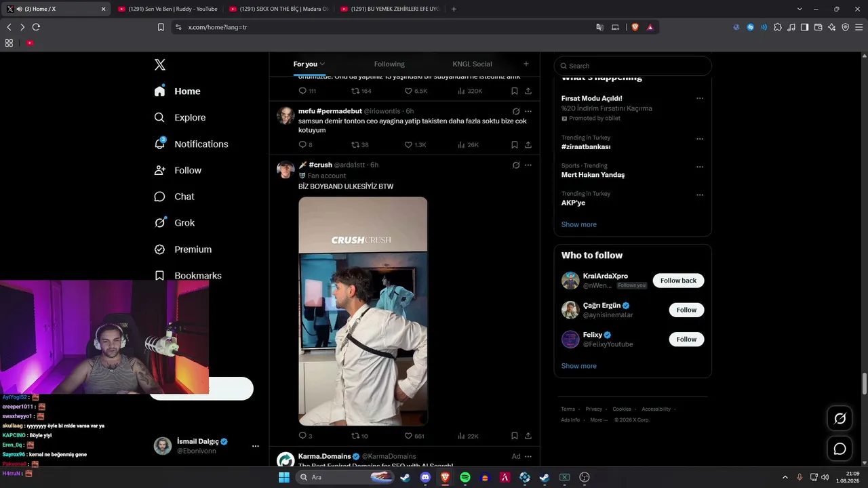Switch to the Following tab
Viewport: 868px width, 488px height.
tap(389, 64)
